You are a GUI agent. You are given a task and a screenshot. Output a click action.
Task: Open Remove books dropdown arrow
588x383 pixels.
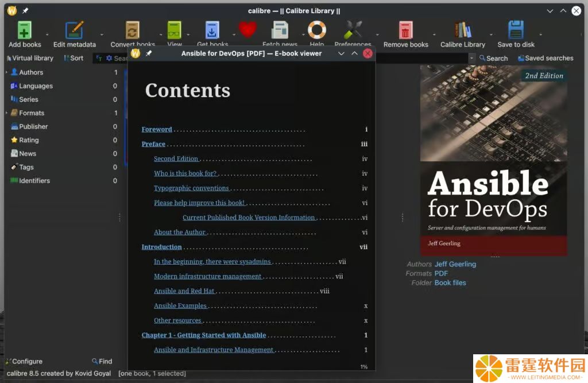pos(434,34)
